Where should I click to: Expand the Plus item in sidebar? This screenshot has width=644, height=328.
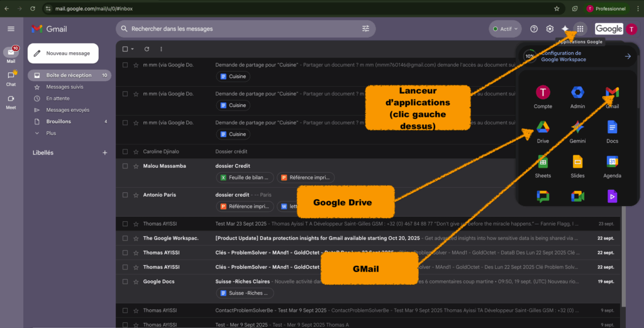point(51,133)
